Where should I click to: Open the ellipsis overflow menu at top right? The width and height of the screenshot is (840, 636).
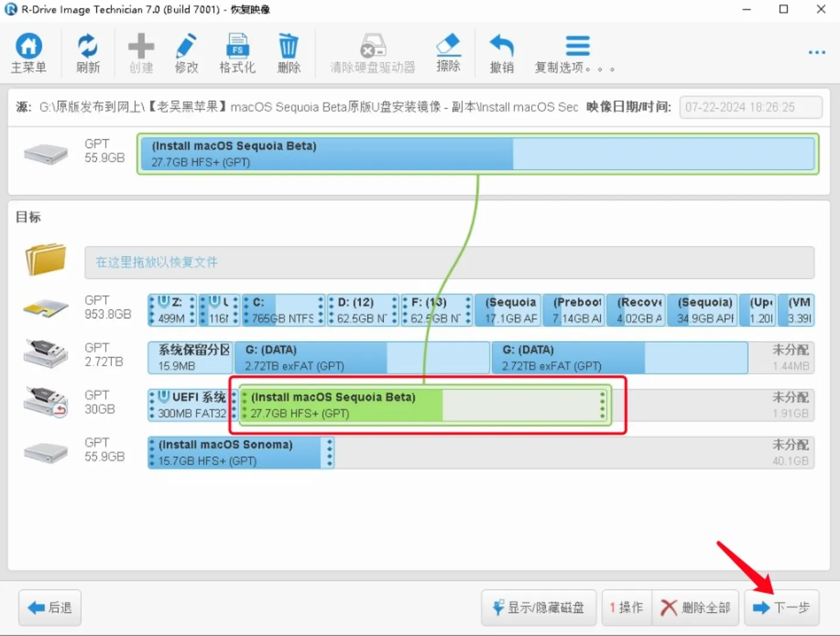click(x=817, y=52)
